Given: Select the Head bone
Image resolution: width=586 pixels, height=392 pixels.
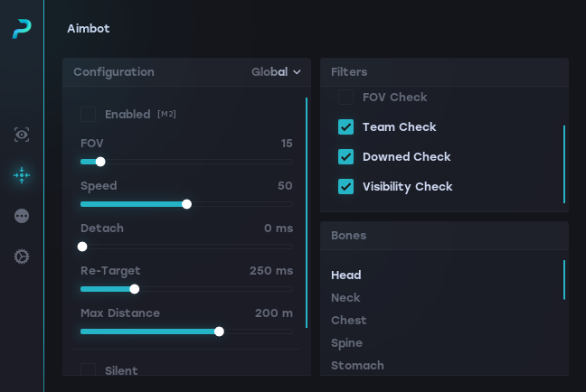Looking at the screenshot, I should (346, 275).
